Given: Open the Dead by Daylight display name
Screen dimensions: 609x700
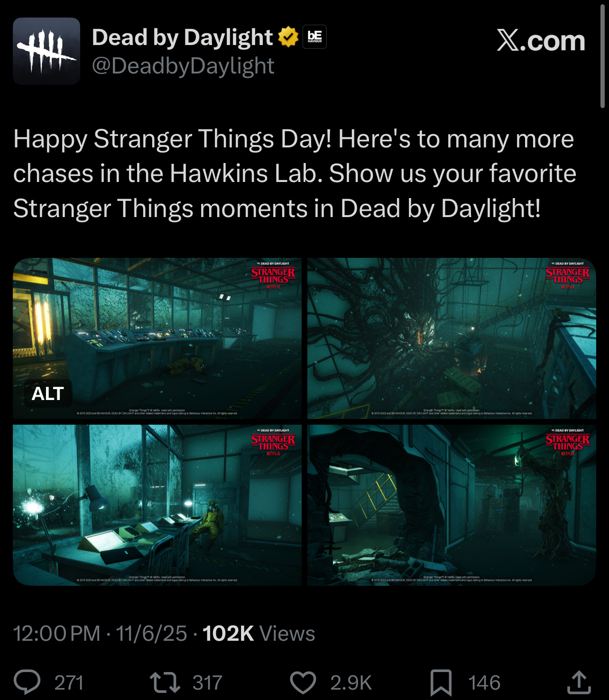Looking at the screenshot, I should [x=182, y=37].
